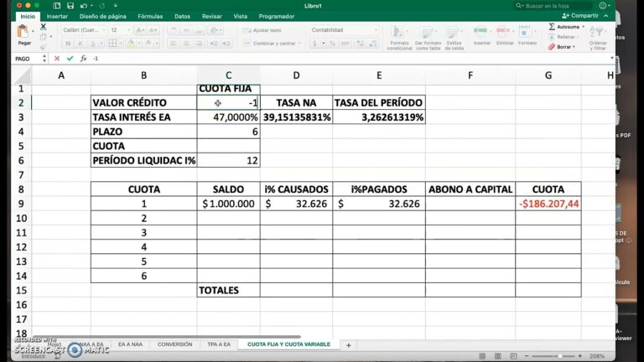Switch to the CONVERSIÓN sheet tab
Screen dimensions: 644x362
click(174, 344)
